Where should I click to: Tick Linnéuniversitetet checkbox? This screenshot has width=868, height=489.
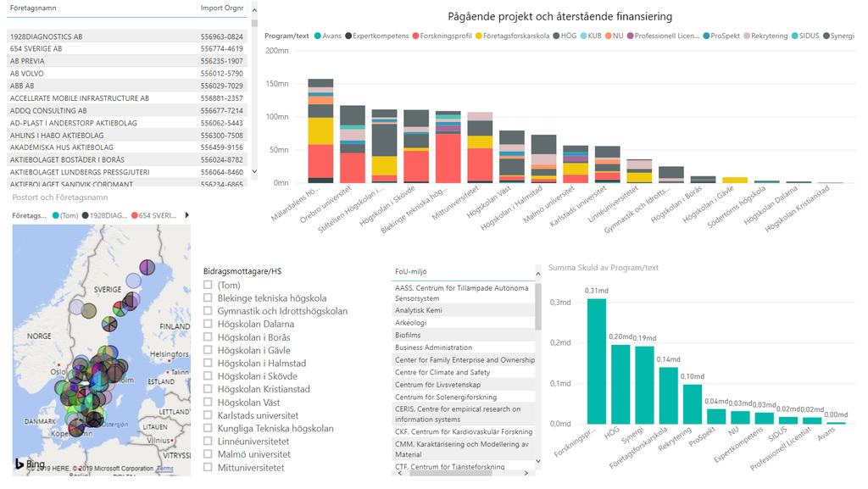[208, 441]
